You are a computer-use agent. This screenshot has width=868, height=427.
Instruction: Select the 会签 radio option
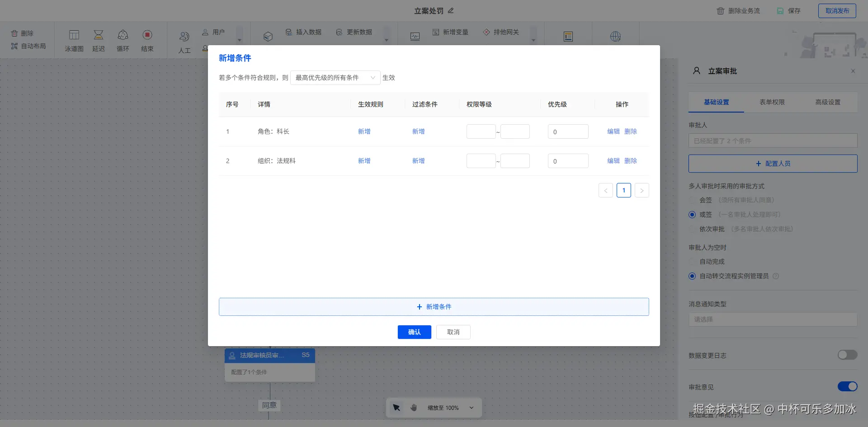pyautogui.click(x=692, y=200)
